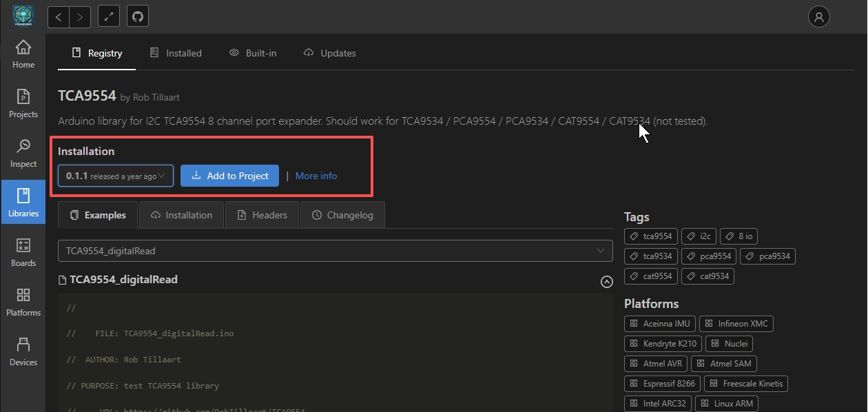The width and height of the screenshot is (868, 412).
Task: Open the user account icon
Action: click(x=819, y=17)
